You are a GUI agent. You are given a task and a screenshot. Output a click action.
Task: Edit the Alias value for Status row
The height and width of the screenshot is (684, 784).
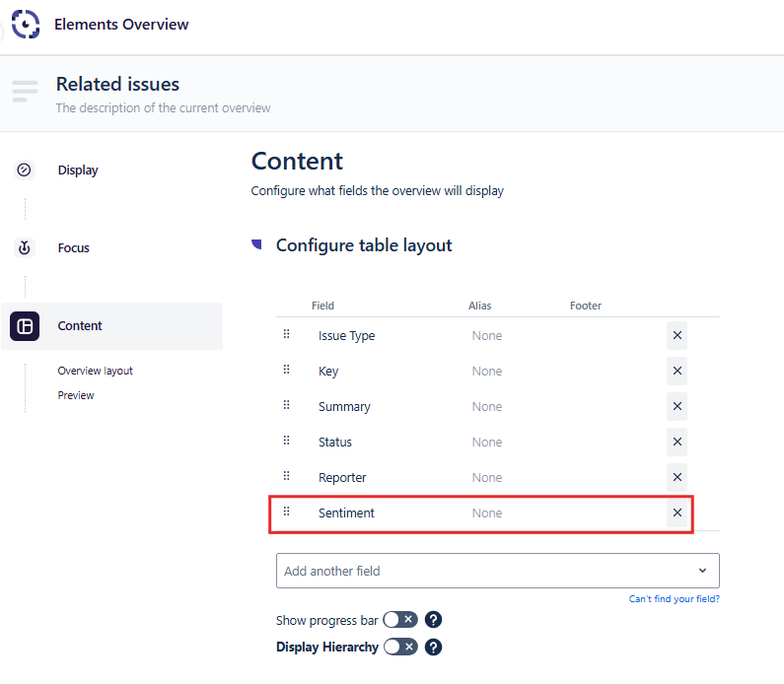coord(487,443)
